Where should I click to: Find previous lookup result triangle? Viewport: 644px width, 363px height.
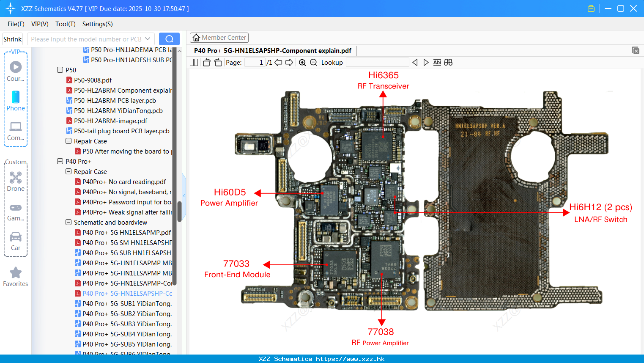[x=415, y=63]
